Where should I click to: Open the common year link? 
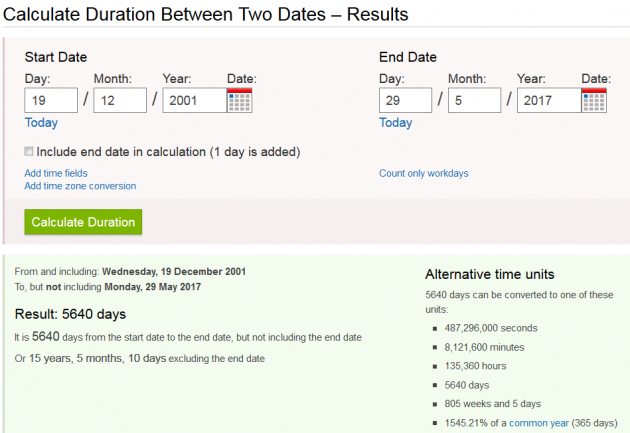tap(538, 423)
